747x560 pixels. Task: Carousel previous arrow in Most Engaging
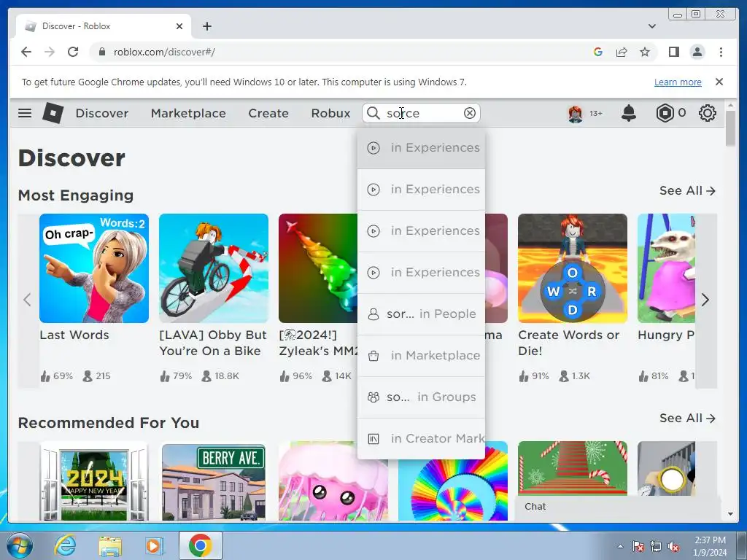point(27,300)
